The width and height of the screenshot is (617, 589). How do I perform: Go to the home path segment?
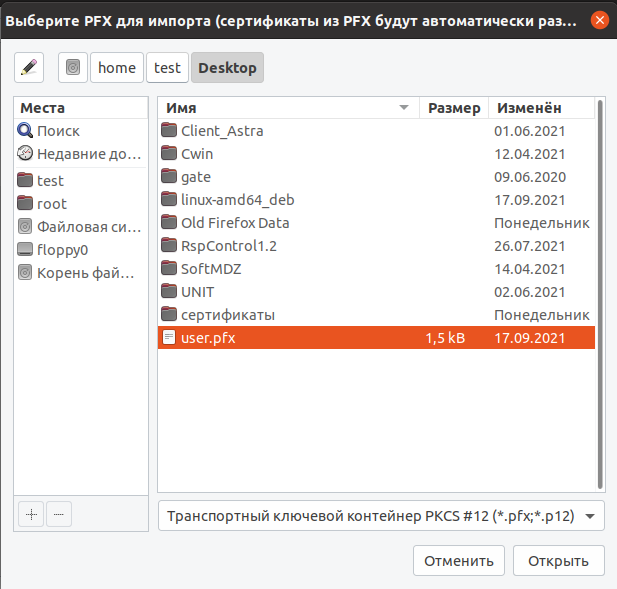[x=117, y=68]
